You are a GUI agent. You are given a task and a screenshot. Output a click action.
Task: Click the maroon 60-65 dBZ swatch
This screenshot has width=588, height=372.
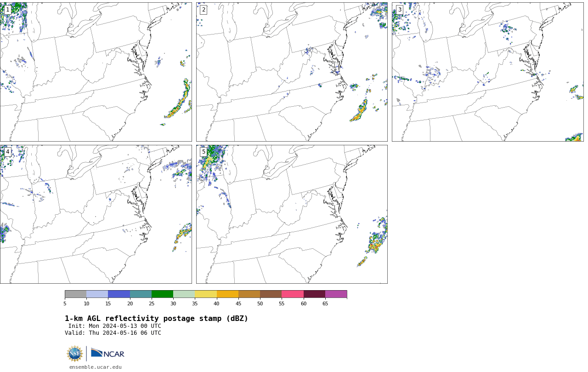pos(314,294)
